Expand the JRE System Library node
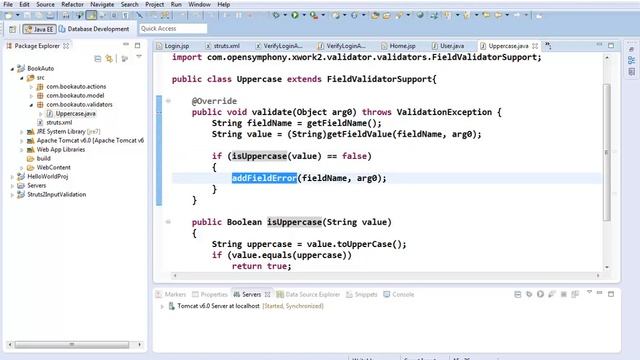The image size is (640, 360). 22,132
